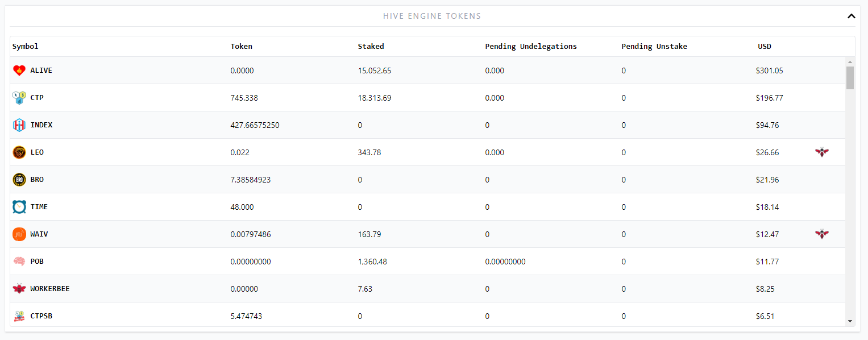The height and width of the screenshot is (340, 868).
Task: Click TIME token balance 48.000
Action: click(242, 207)
